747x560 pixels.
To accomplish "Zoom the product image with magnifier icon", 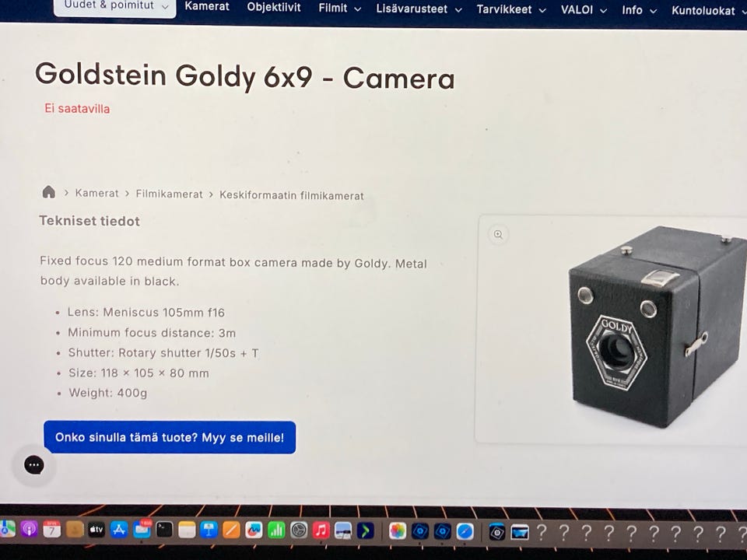I will pos(498,234).
